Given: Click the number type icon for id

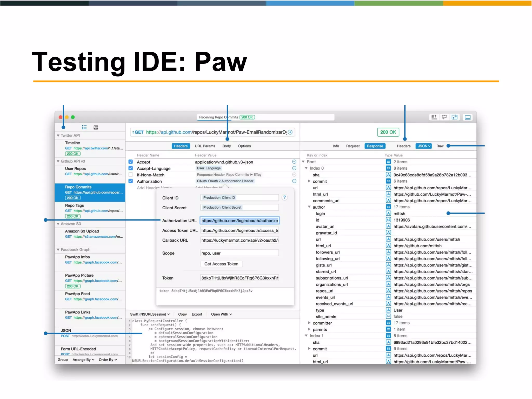Looking at the screenshot, I should click(x=388, y=220).
